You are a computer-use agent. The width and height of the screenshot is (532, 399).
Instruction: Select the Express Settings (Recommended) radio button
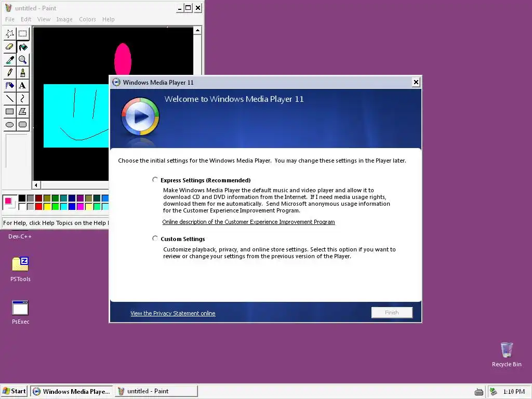(155, 179)
